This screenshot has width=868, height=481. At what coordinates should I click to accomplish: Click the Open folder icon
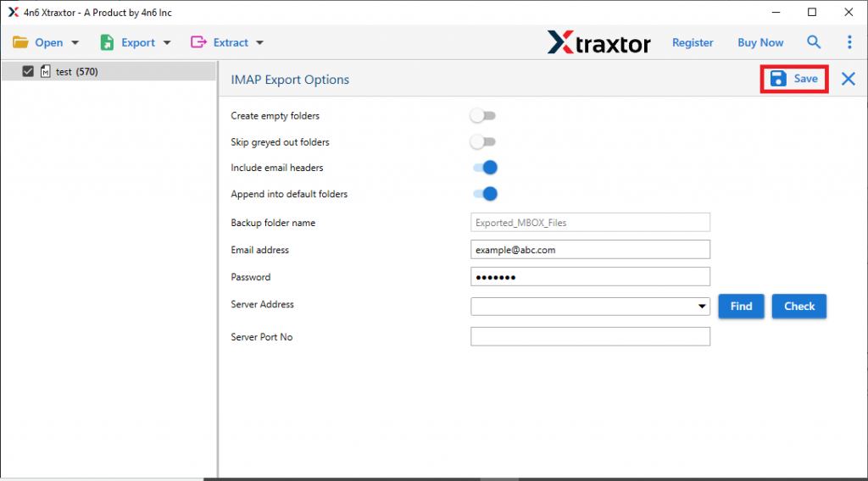point(20,42)
